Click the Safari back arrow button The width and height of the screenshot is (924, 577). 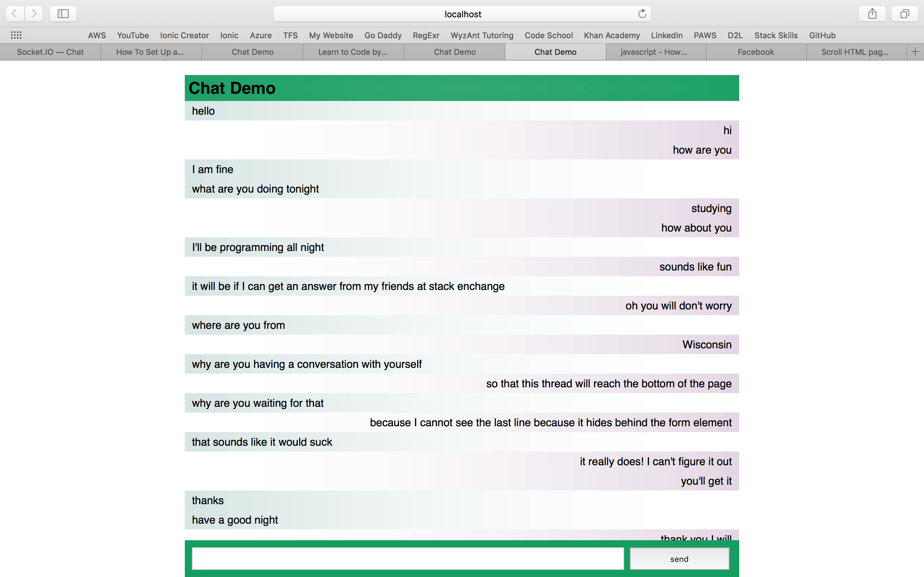(x=14, y=14)
